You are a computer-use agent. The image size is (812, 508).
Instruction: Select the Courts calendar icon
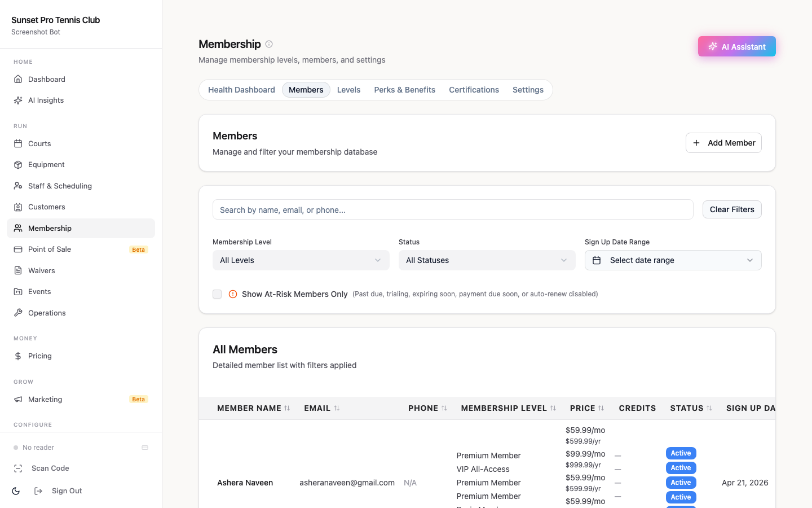coord(18,143)
